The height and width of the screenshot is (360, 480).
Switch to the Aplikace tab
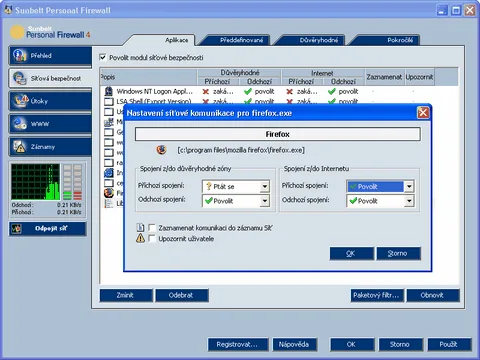[176, 40]
